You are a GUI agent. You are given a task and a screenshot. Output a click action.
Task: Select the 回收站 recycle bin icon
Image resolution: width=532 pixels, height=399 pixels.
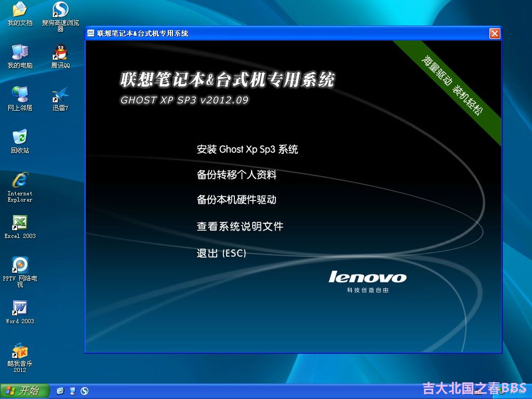point(20,141)
